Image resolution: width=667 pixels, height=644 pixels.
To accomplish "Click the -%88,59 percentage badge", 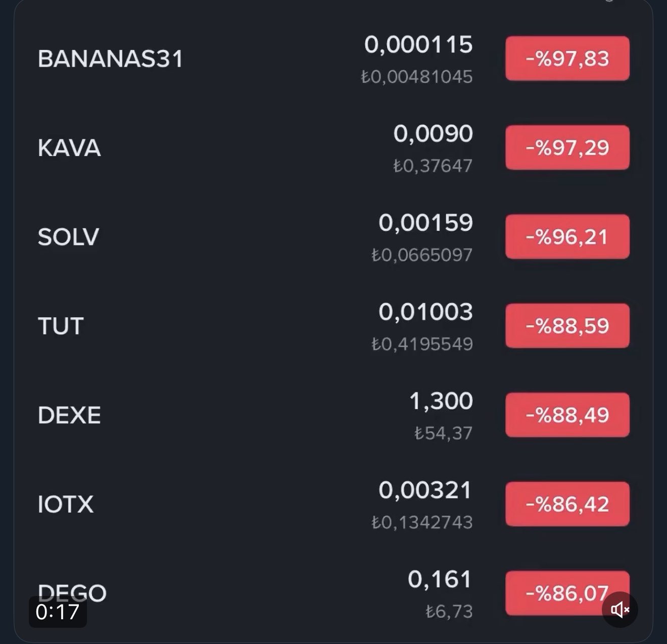I will [x=567, y=326].
